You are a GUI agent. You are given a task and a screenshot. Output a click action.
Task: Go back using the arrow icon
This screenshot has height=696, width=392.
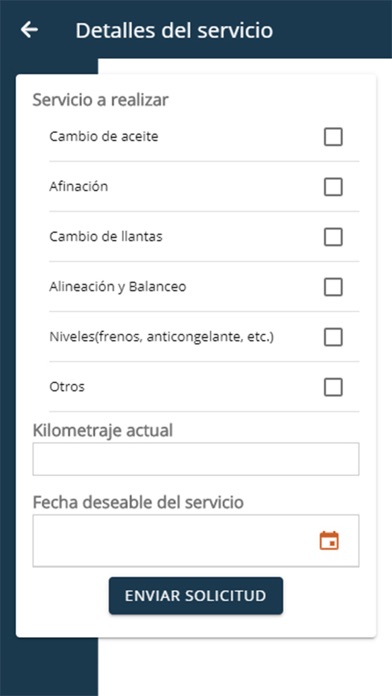tap(29, 30)
